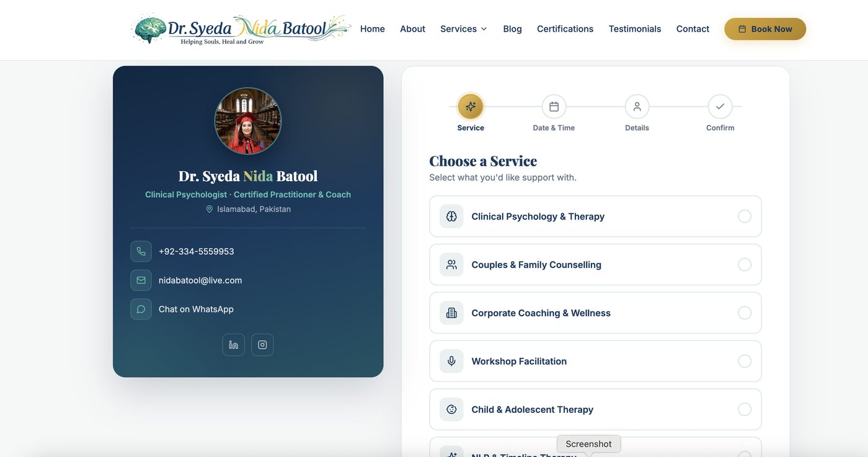868x457 pixels.
Task: Click the Screenshot tooltip label
Action: (x=588, y=444)
